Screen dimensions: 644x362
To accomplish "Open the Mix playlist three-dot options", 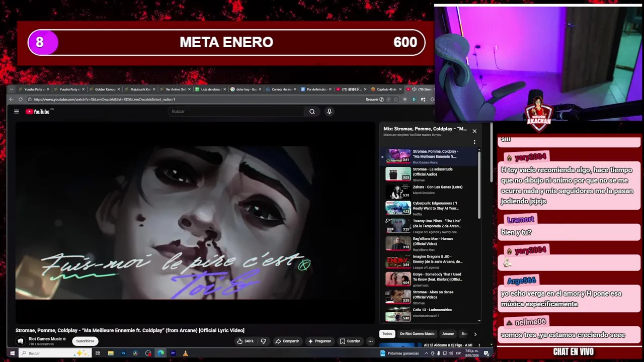I will coord(474,142).
